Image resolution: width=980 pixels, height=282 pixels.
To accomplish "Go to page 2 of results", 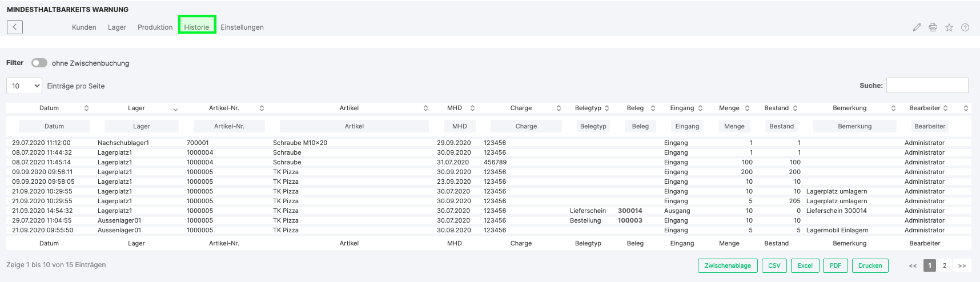I will pyautogui.click(x=945, y=265).
